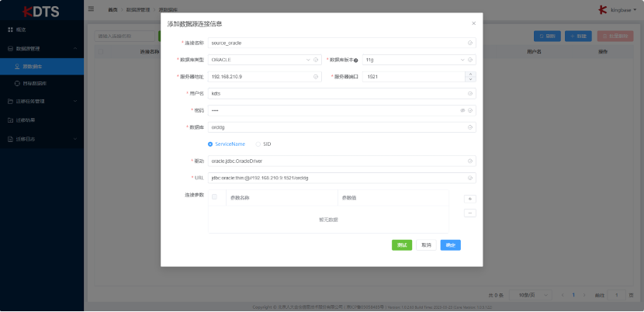Clear the 数据库 orcldg field icon

click(x=470, y=127)
